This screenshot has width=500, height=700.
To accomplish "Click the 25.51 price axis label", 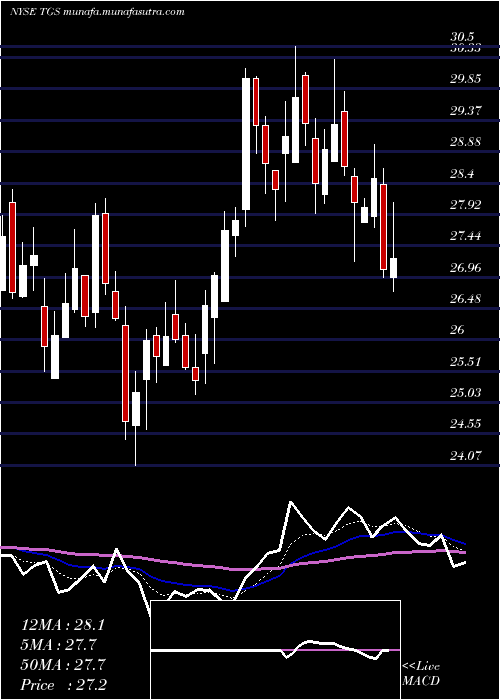I will tap(466, 361).
